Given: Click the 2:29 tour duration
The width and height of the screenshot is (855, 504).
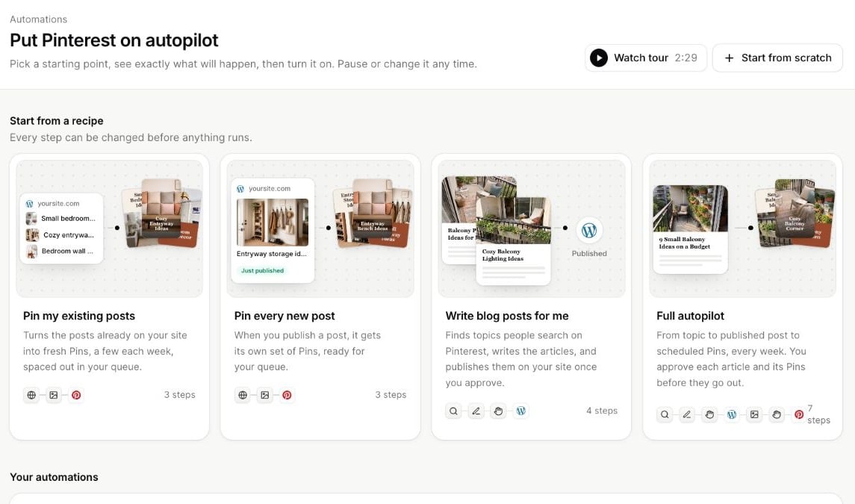Looking at the screenshot, I should point(686,57).
